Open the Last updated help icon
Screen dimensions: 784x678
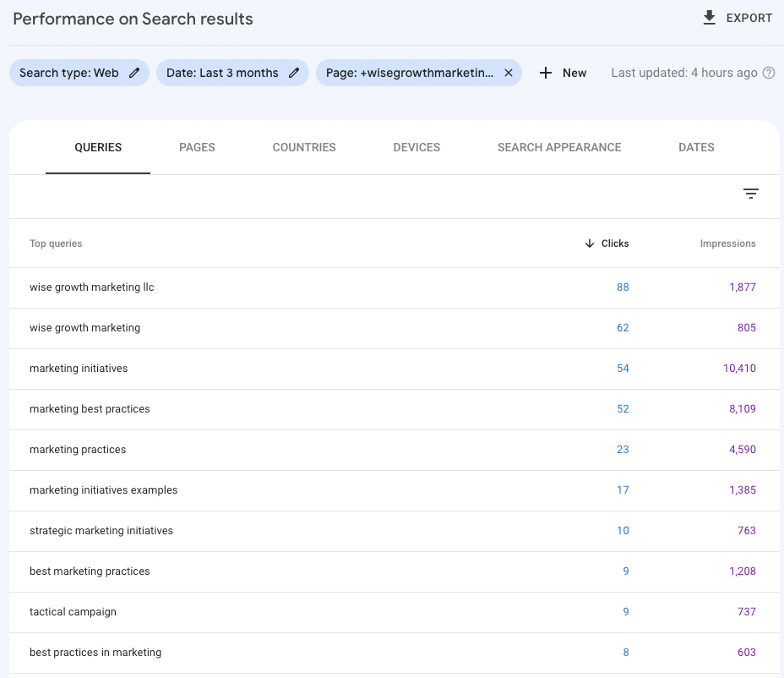click(769, 73)
